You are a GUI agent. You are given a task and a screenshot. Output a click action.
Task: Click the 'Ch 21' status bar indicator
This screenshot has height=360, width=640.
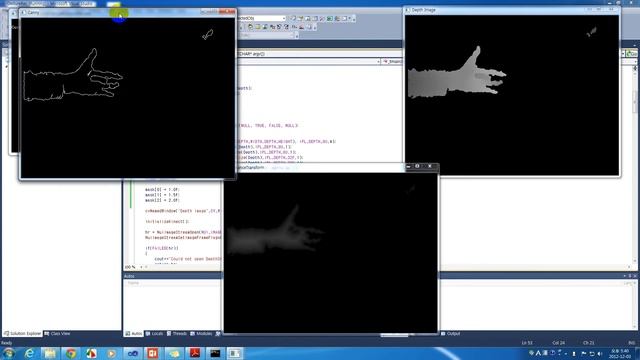click(x=588, y=343)
